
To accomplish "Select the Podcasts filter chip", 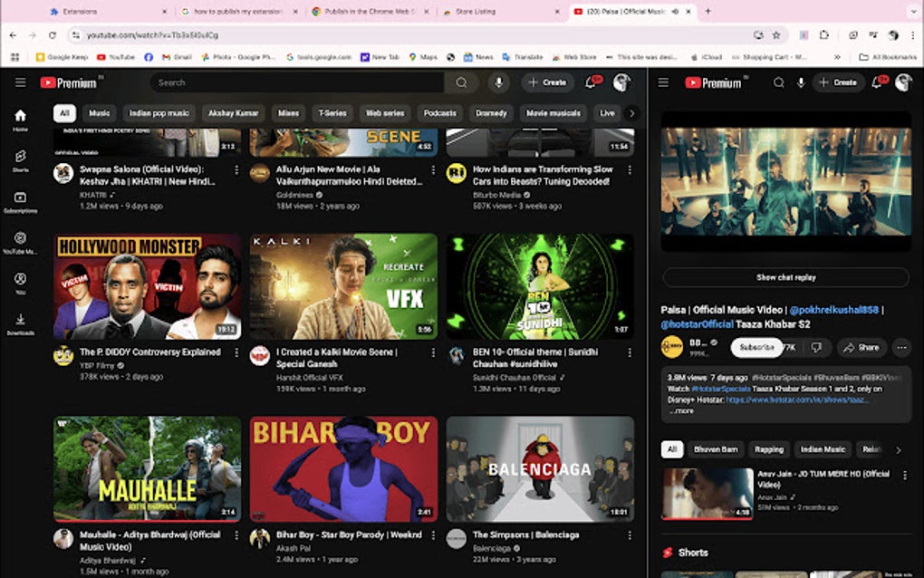I will point(439,113).
